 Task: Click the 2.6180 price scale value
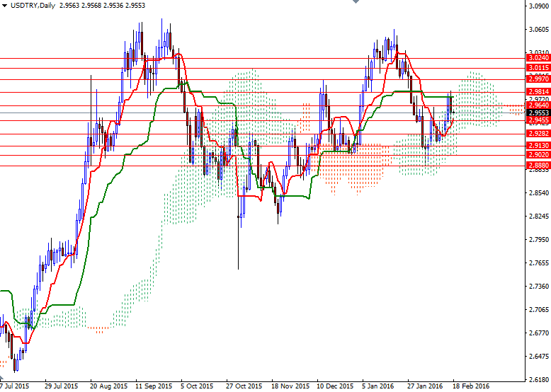pos(540,379)
